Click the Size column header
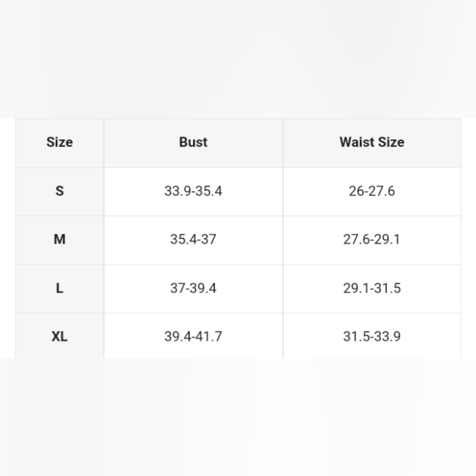Image resolution: width=476 pixels, height=476 pixels. click(59, 142)
